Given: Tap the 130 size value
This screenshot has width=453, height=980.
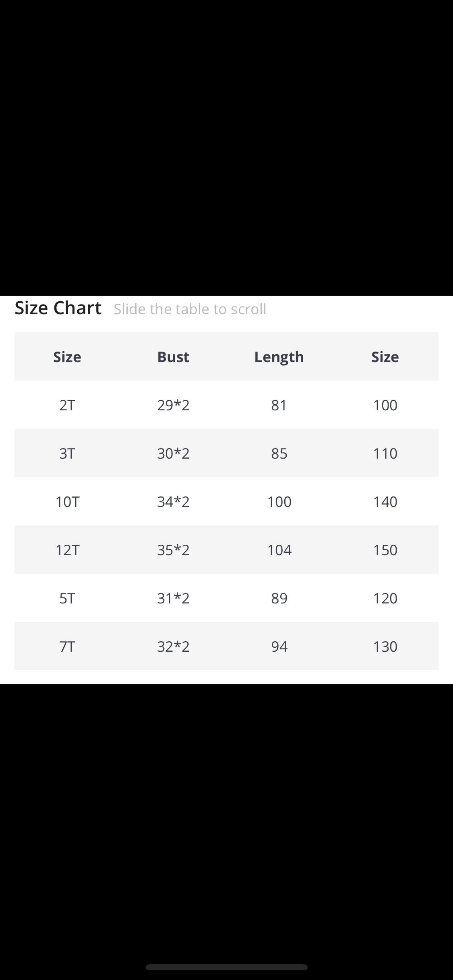Looking at the screenshot, I should [385, 646].
